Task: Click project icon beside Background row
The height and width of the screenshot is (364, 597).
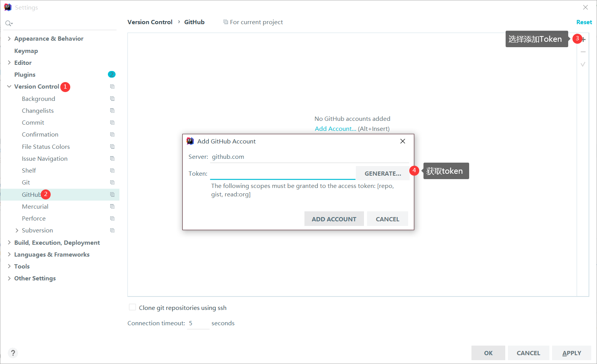Action: tap(112, 99)
